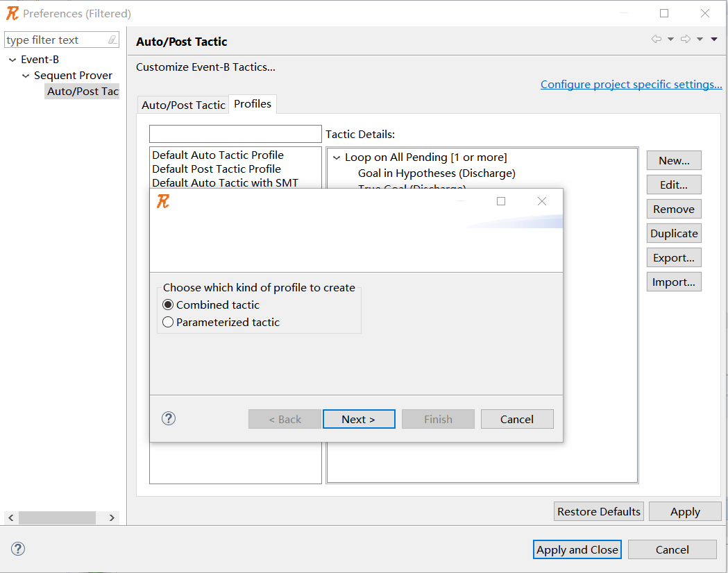Click the New... profile button
Screen dimensions: 728x573
click(x=674, y=160)
